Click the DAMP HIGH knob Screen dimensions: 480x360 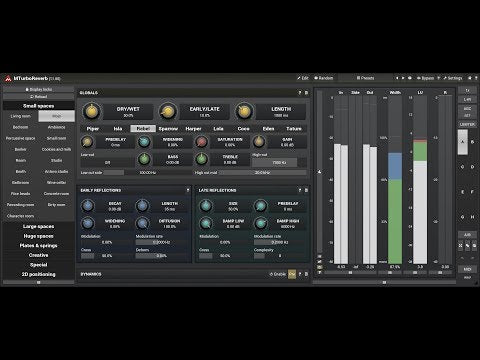pos(260,223)
